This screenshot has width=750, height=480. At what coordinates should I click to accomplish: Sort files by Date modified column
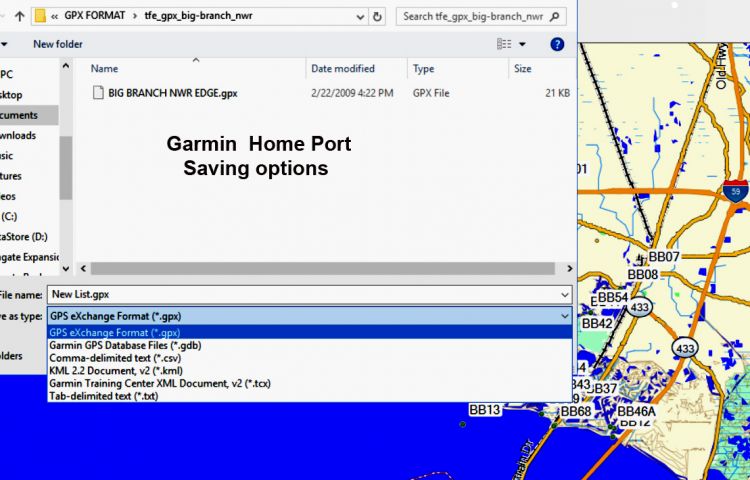click(341, 69)
